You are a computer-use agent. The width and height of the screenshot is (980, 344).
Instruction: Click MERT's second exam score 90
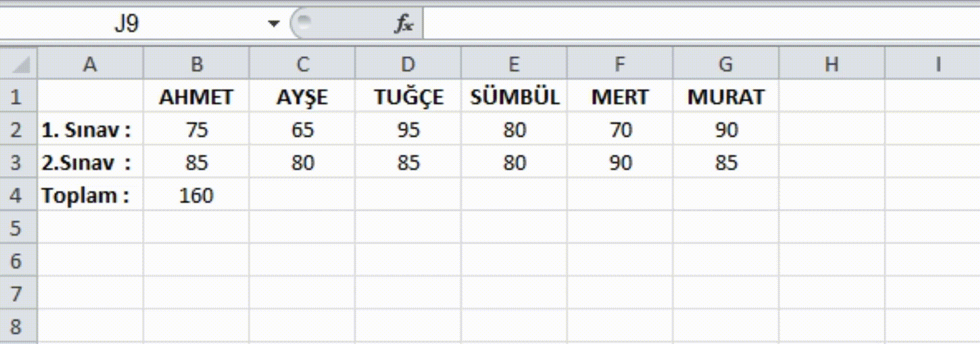tap(620, 163)
